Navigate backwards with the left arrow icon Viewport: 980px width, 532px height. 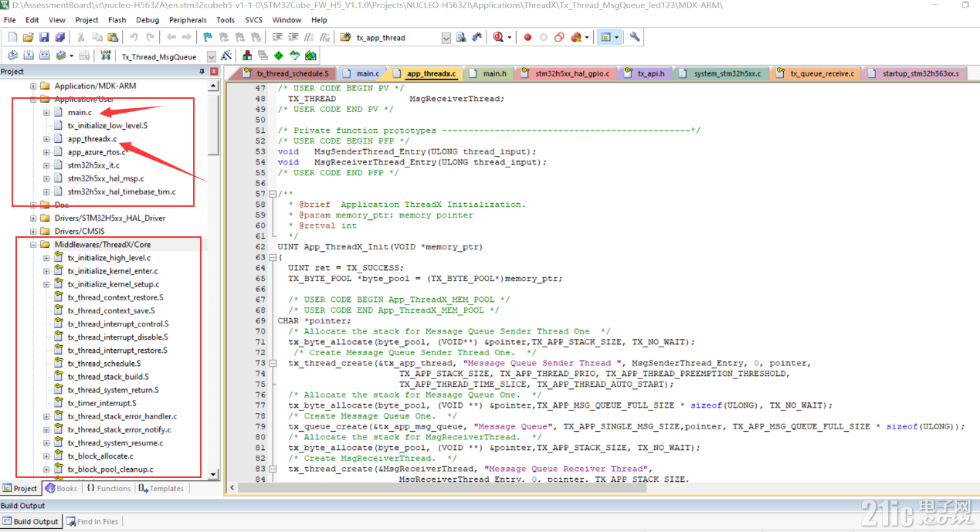click(x=171, y=37)
